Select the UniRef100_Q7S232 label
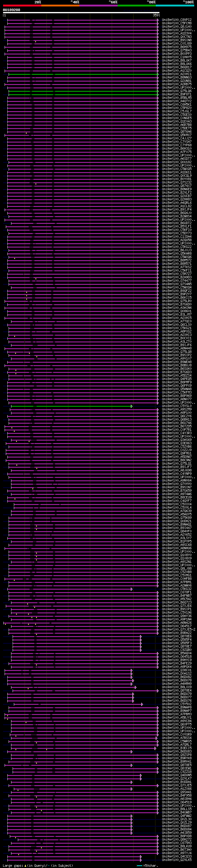 click(x=177, y=182)
